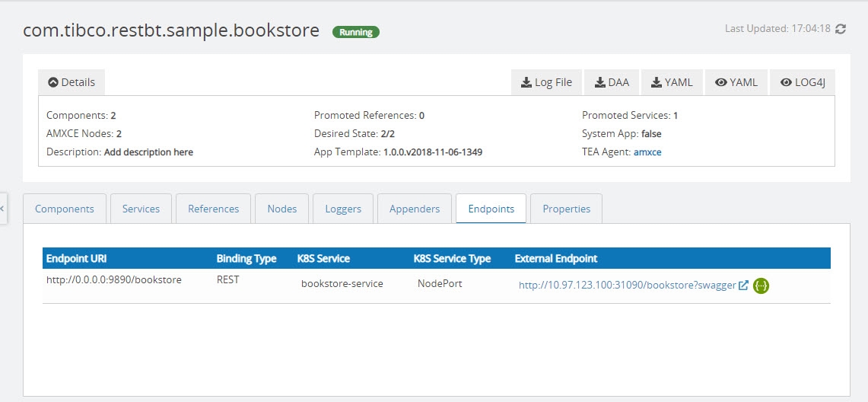The image size is (868, 402).
Task: Click the external link icon beside endpoint URL
Action: (x=743, y=286)
